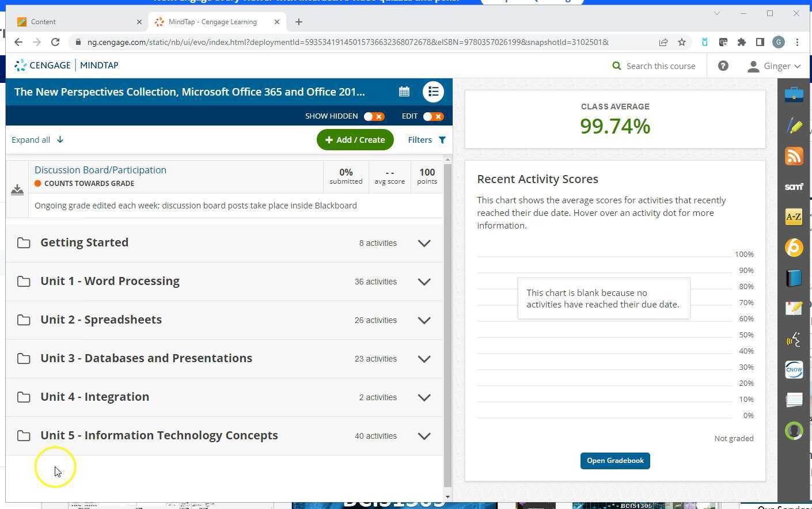Image resolution: width=812 pixels, height=509 pixels.
Task: Click the browser address bar URL
Action: pyautogui.click(x=348, y=42)
